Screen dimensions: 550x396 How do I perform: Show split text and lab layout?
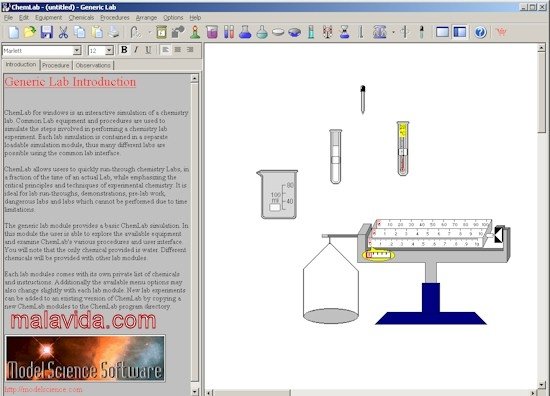(x=460, y=32)
